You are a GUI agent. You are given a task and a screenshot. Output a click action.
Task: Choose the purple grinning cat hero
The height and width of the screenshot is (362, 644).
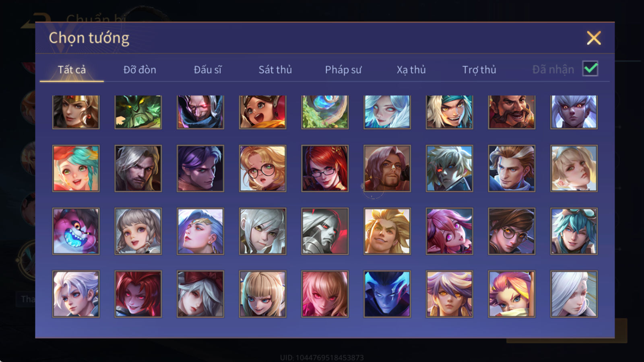point(76,231)
